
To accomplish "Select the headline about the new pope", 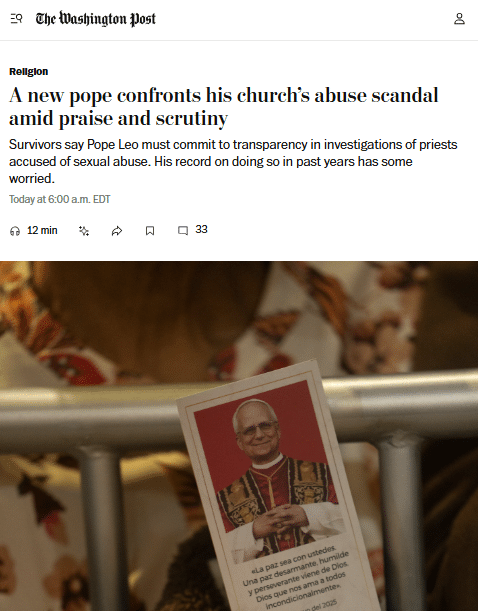I will tap(224, 107).
